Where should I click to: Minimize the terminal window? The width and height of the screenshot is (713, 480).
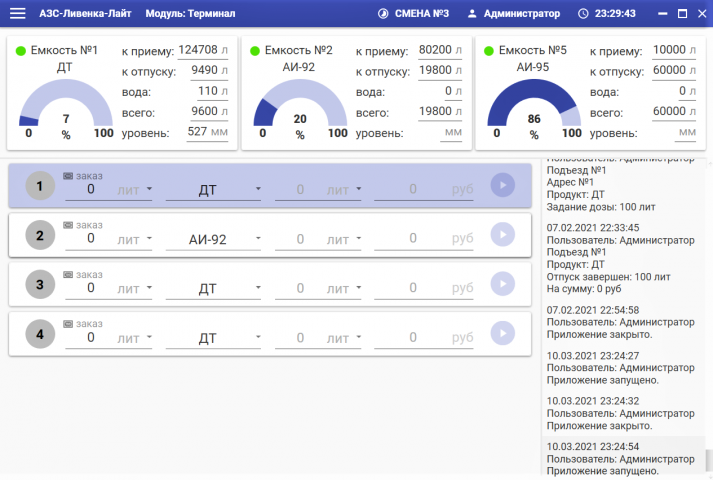[663, 14]
